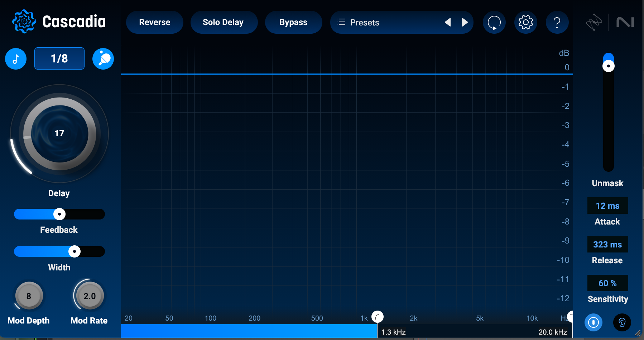Toggle the Bypass button
Viewport: 644px width, 340px height.
pyautogui.click(x=293, y=22)
